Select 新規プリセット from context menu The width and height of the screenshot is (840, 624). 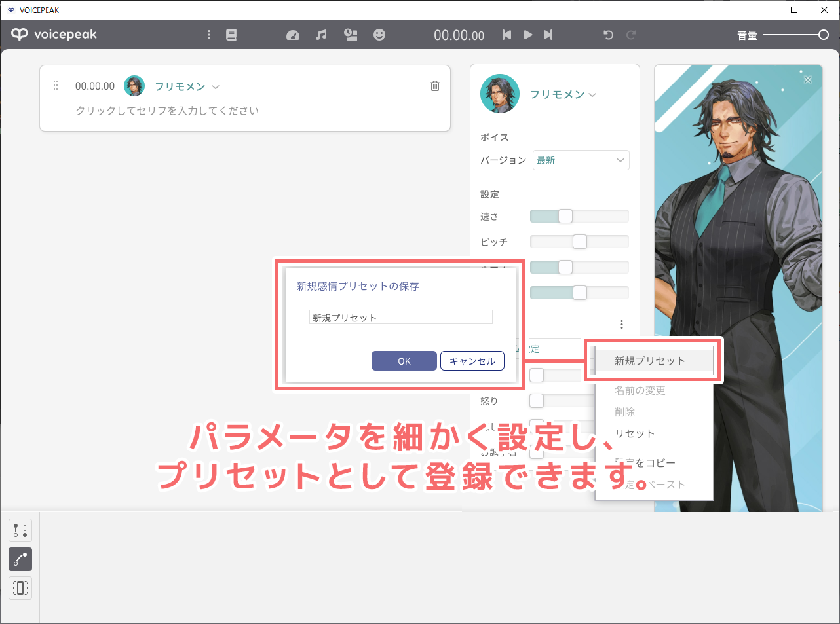(650, 361)
